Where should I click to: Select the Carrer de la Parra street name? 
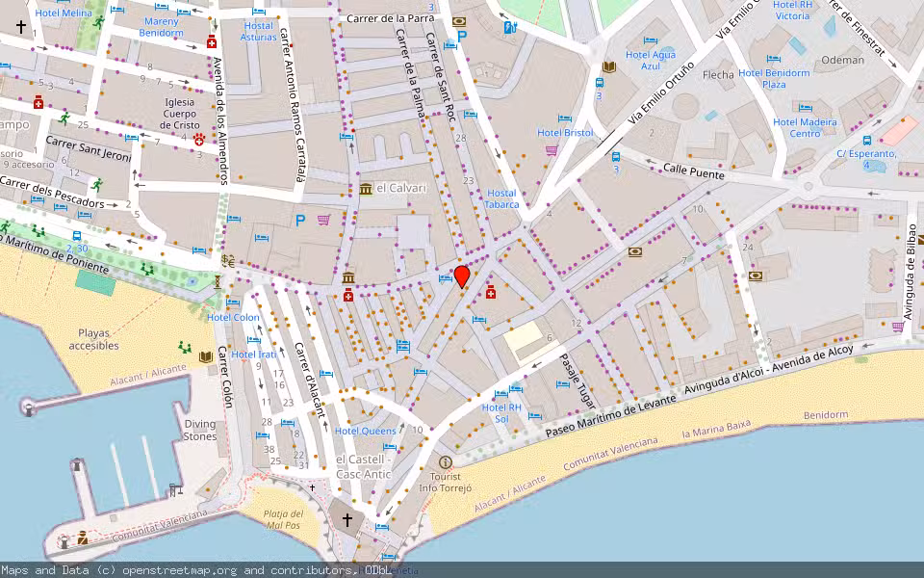391,18
